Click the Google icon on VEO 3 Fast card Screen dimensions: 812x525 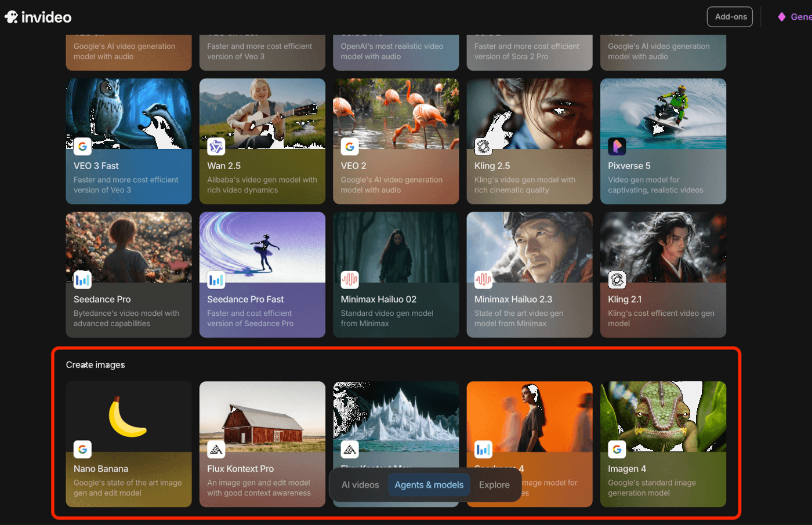pyautogui.click(x=82, y=147)
